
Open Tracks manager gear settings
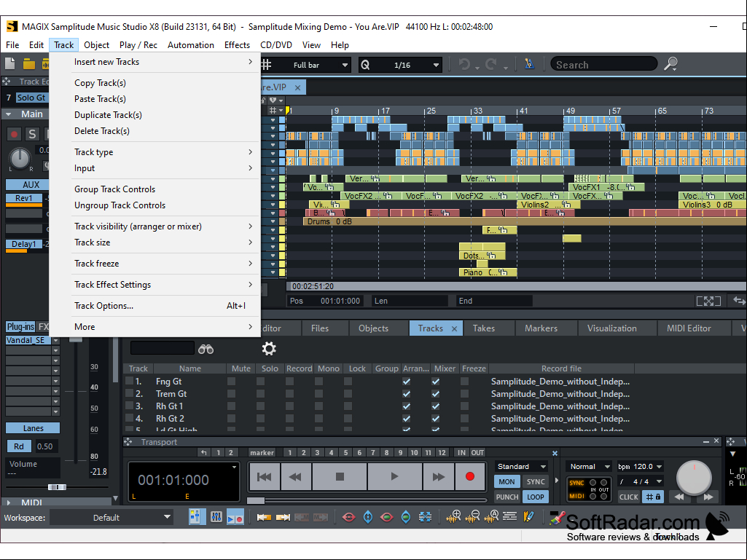pyautogui.click(x=269, y=349)
